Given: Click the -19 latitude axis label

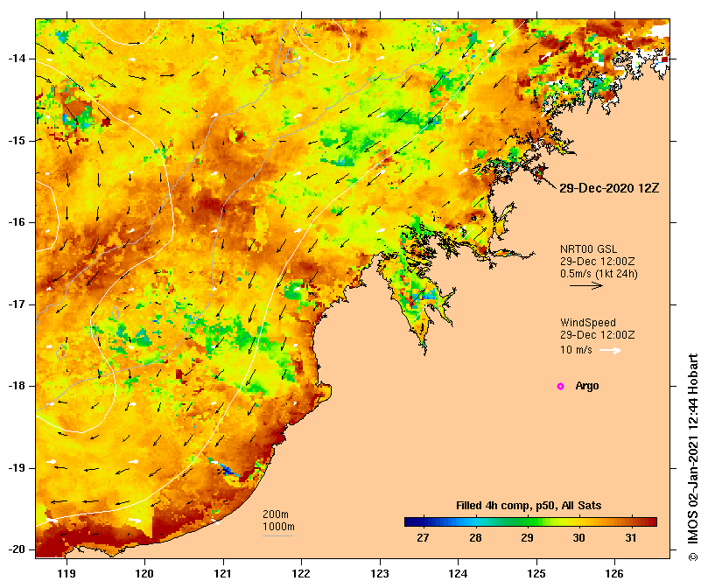Looking at the screenshot, I should 17,468.
